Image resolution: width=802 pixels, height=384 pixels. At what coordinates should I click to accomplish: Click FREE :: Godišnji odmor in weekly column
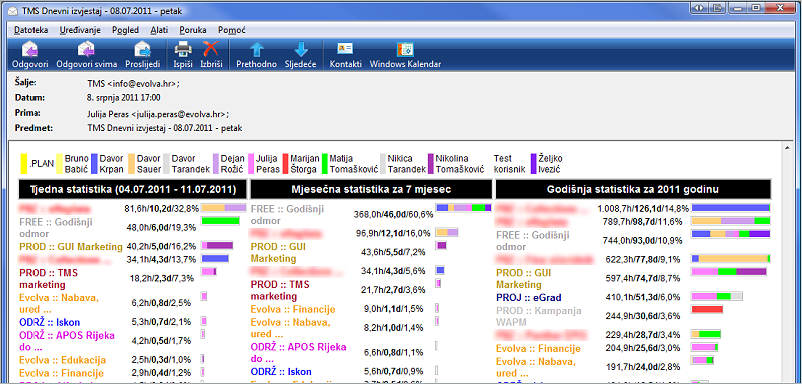point(57,227)
